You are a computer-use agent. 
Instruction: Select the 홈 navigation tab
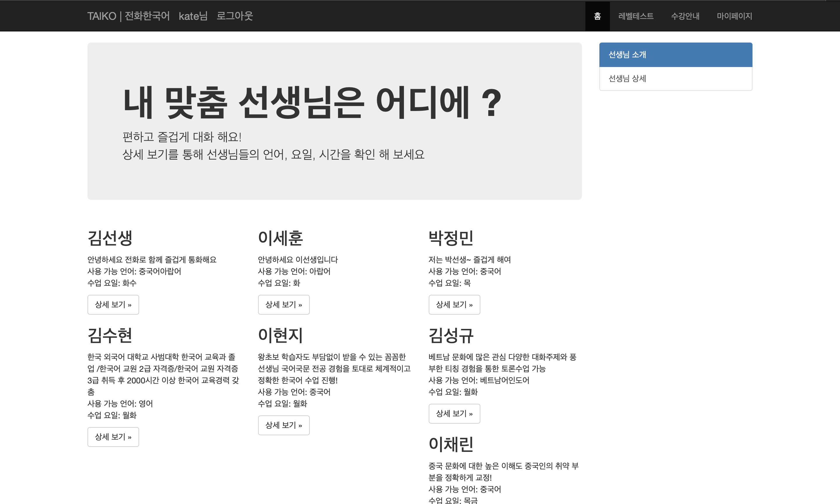pyautogui.click(x=597, y=16)
